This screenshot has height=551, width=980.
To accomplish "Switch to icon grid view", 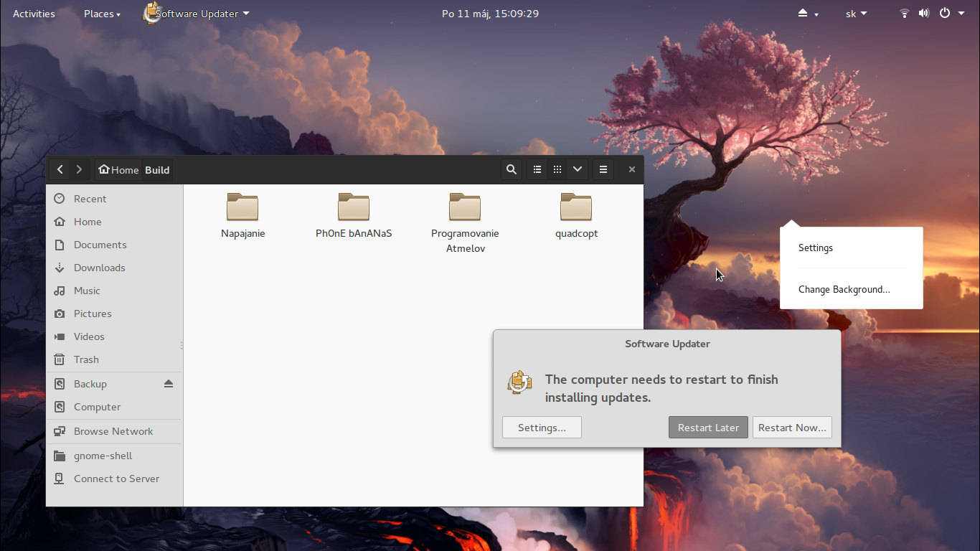I will pos(557,170).
